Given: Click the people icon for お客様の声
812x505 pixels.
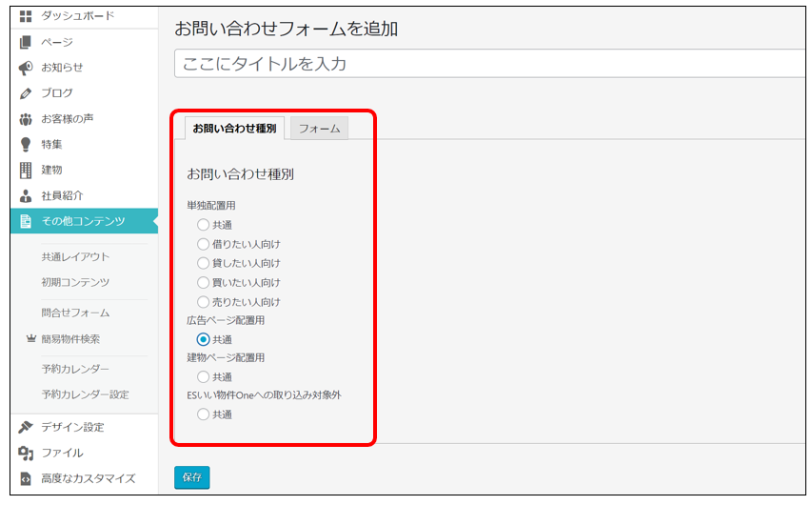Looking at the screenshot, I should coord(26,119).
